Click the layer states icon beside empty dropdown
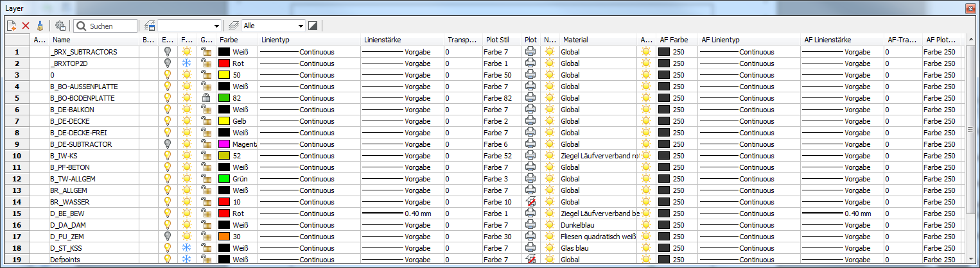This screenshot has height=268, width=980. click(150, 26)
